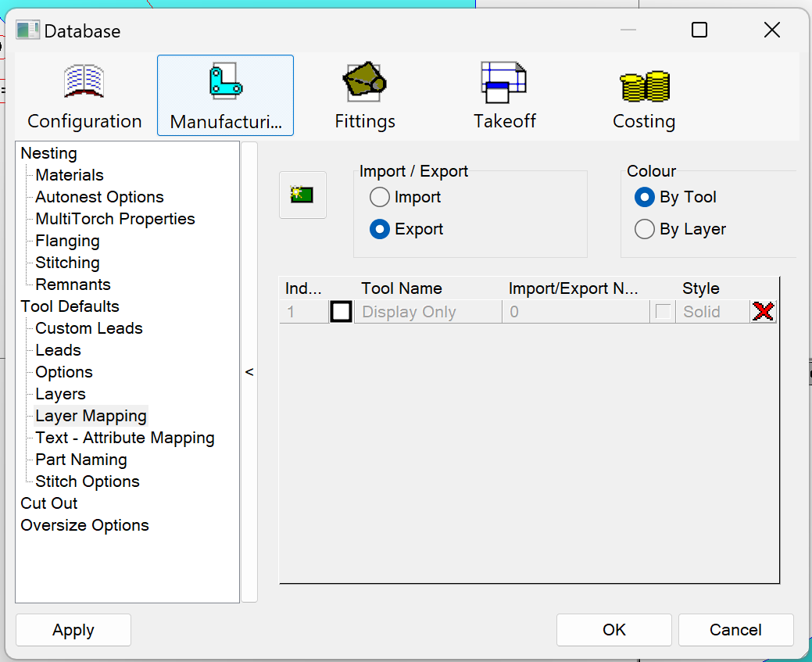Image resolution: width=812 pixels, height=662 pixels.
Task: Click the Display Only colour swatch
Action: click(x=342, y=312)
